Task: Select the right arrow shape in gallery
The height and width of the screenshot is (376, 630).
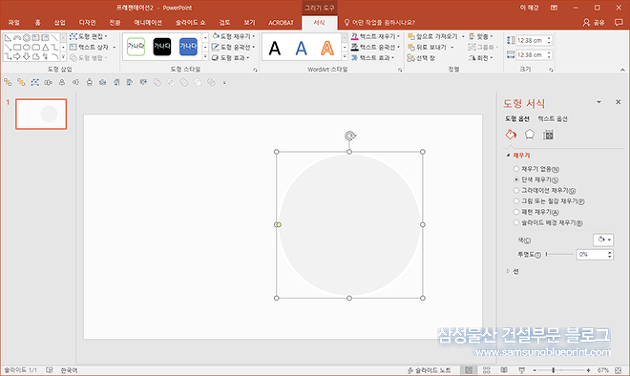Action: tap(17, 57)
